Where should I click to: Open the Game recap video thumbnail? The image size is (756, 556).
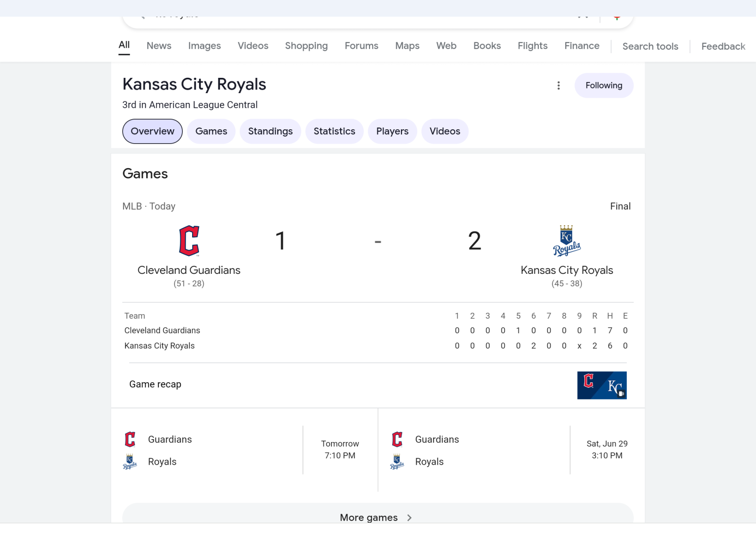(602, 385)
